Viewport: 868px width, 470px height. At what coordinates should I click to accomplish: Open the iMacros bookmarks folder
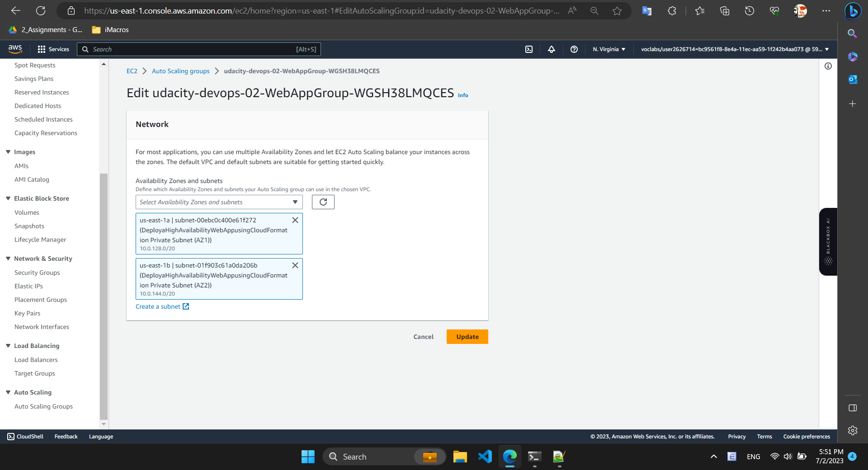109,30
